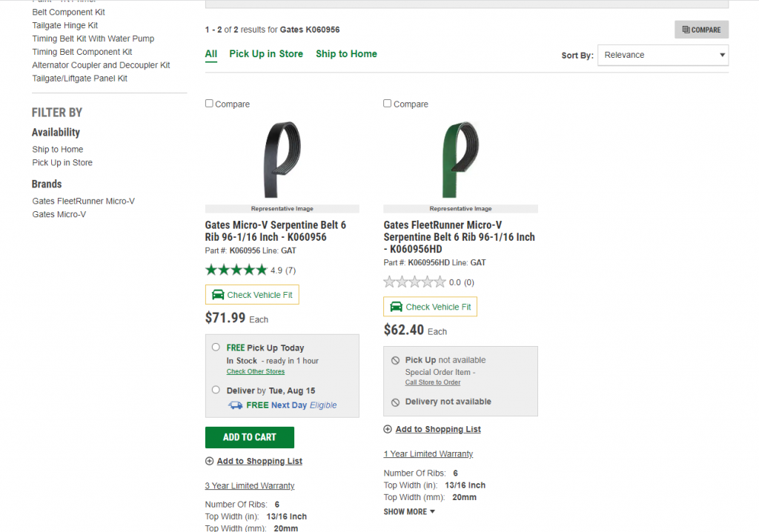
Task: Open Call Store to Order link
Action: (433, 382)
